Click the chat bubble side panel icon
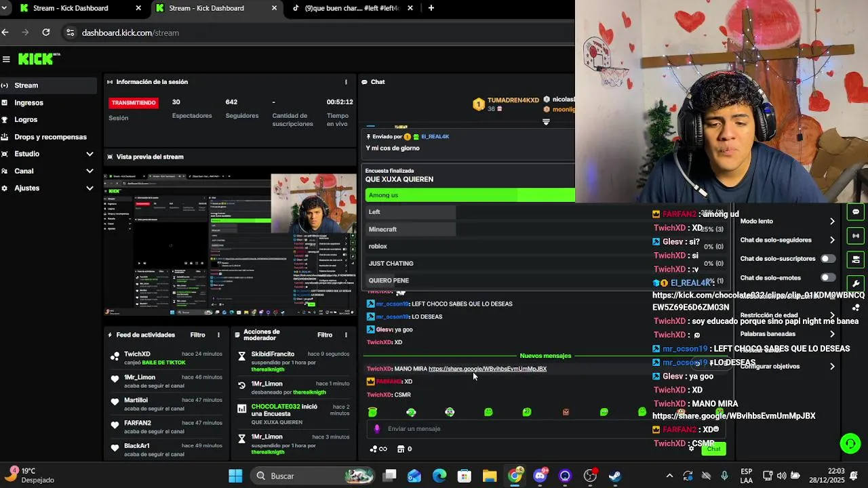Image resolution: width=868 pixels, height=488 pixels. (856, 212)
